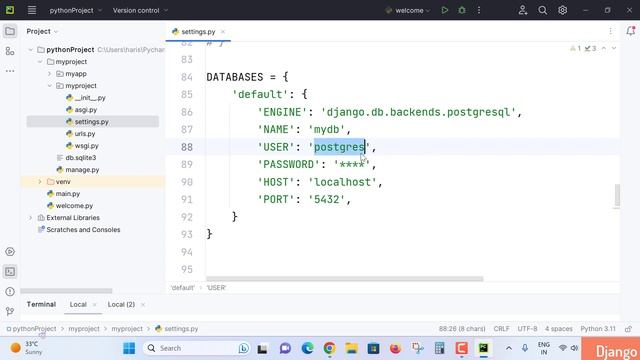Open Google Chrome from the taskbar

tap(329, 348)
